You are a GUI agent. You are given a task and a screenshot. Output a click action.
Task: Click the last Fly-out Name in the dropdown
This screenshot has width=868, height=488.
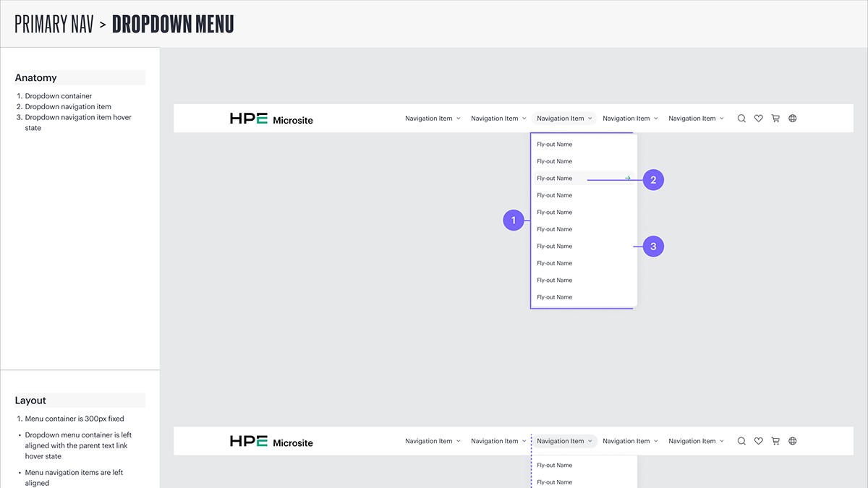[x=554, y=296]
